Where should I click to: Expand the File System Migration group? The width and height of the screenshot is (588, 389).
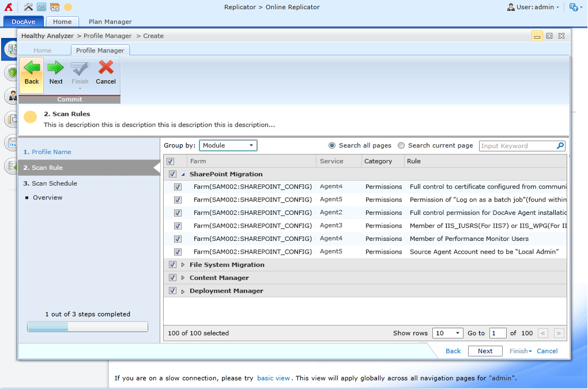pyautogui.click(x=183, y=265)
